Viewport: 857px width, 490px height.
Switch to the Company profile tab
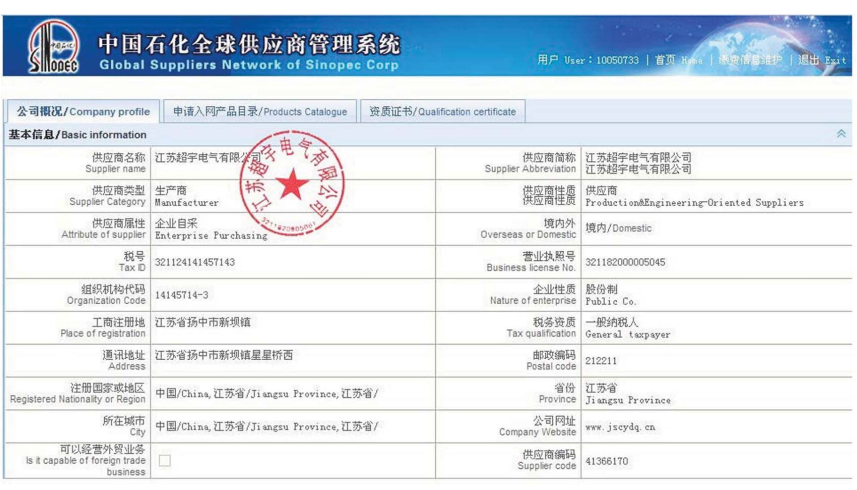(x=83, y=112)
